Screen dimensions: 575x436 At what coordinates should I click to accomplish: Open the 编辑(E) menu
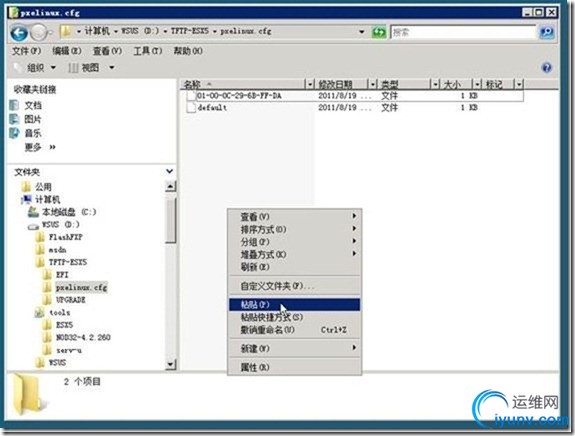click(x=66, y=51)
